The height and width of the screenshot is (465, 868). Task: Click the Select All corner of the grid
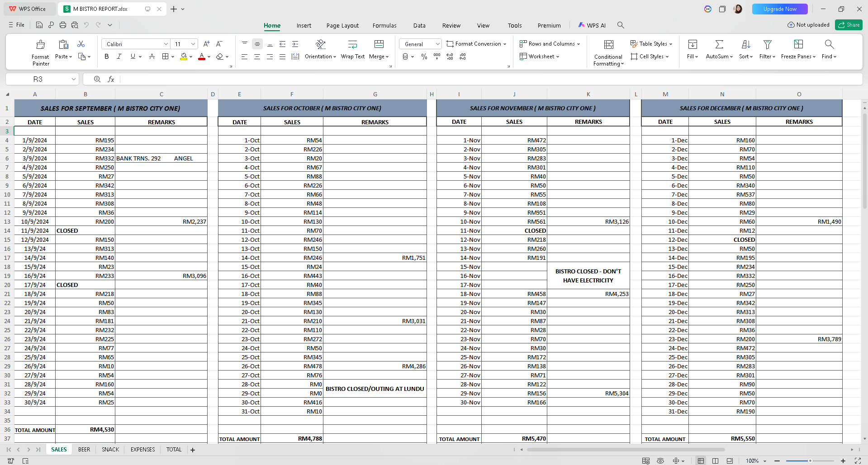pyautogui.click(x=7, y=94)
